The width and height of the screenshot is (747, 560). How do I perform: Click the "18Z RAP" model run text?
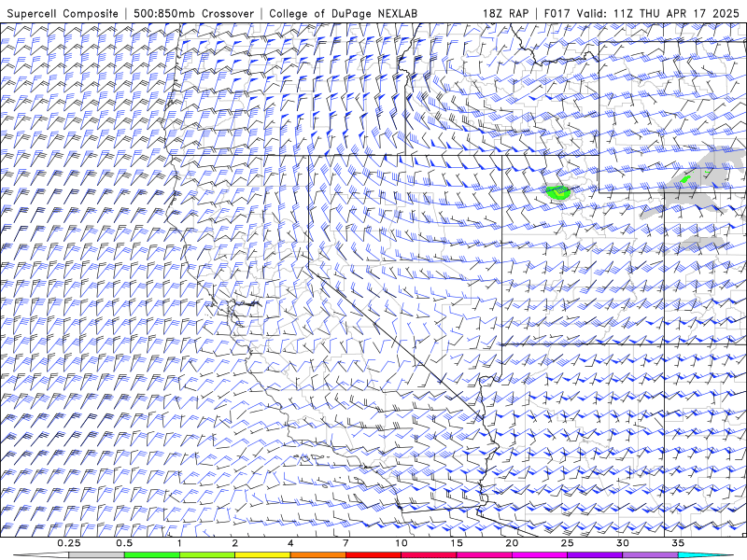tap(505, 13)
